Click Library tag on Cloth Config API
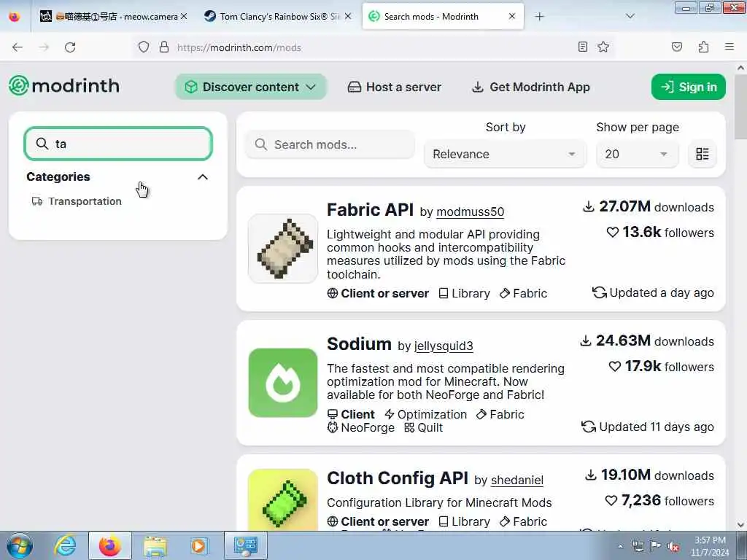The image size is (747, 560). (464, 521)
